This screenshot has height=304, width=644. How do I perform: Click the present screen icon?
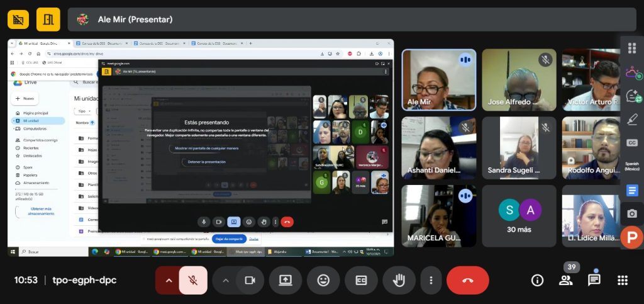tap(285, 281)
